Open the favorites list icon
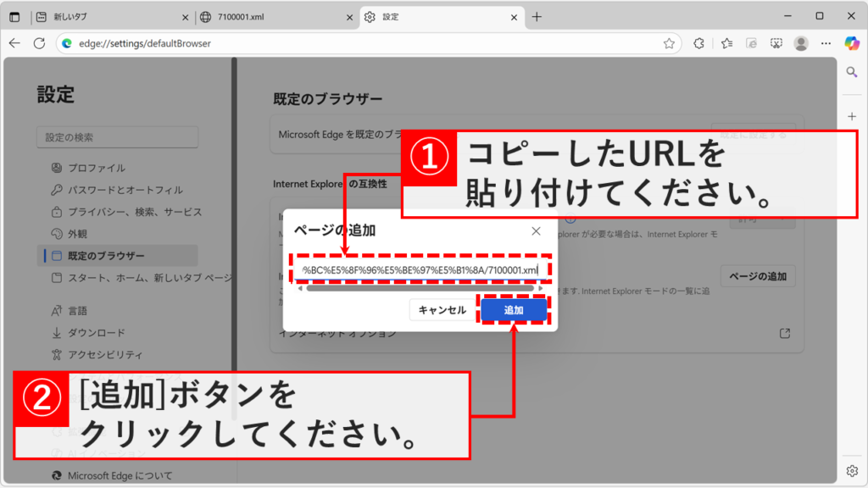The height and width of the screenshot is (488, 868). 725,43
